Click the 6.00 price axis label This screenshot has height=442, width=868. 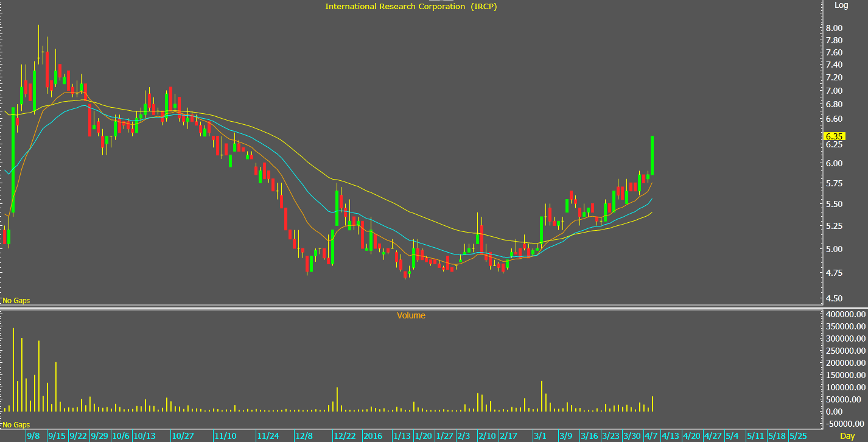click(x=835, y=163)
